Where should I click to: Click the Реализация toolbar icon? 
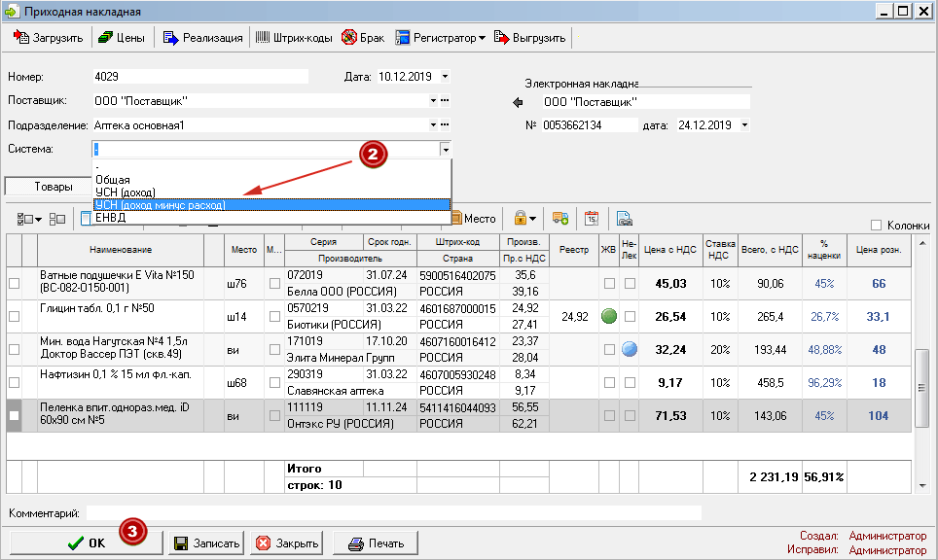(x=170, y=38)
